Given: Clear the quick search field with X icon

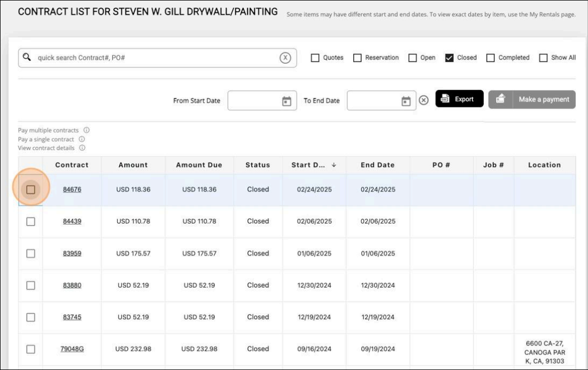Looking at the screenshot, I should (x=285, y=58).
